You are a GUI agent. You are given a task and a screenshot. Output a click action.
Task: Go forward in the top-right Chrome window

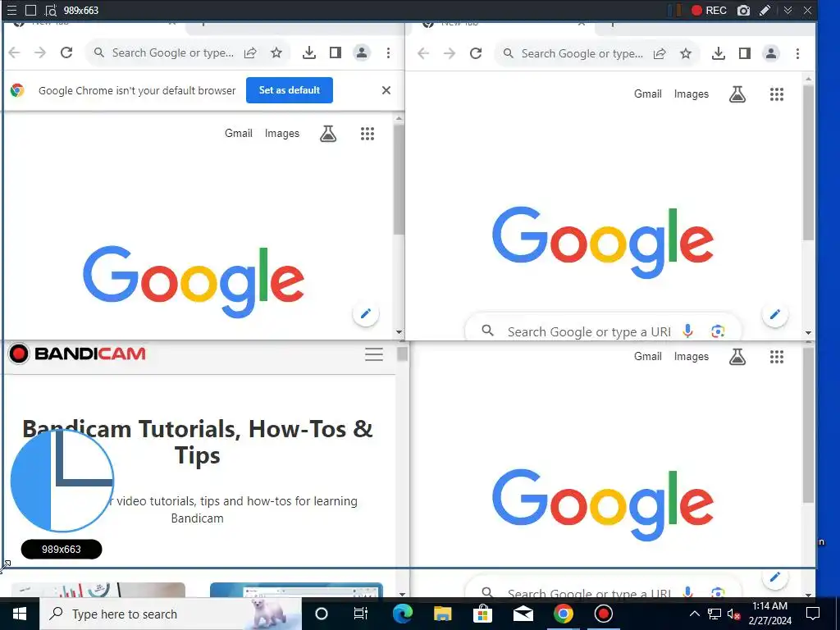450,53
